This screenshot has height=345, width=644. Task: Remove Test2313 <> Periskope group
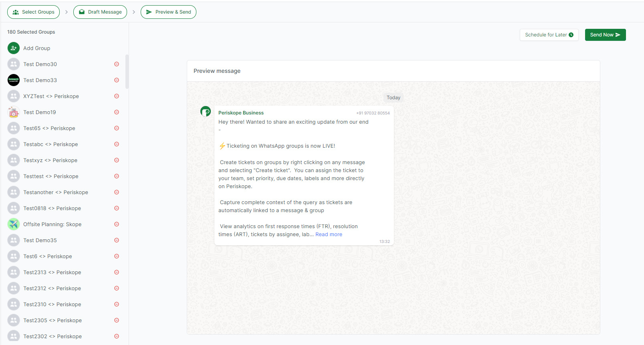click(117, 272)
